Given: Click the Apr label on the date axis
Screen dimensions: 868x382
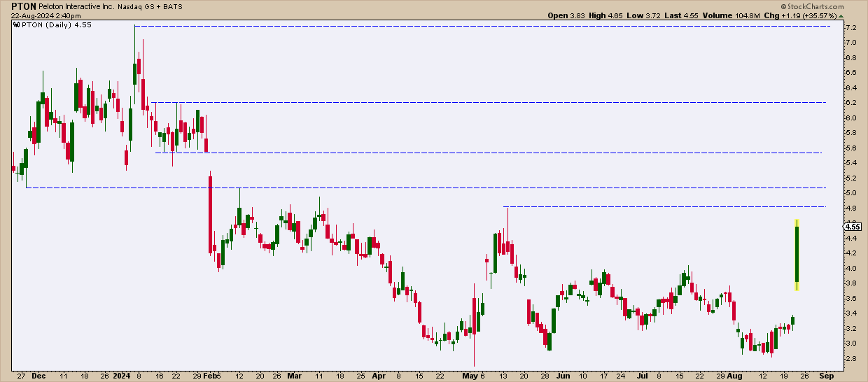Looking at the screenshot, I should pyautogui.click(x=379, y=375).
